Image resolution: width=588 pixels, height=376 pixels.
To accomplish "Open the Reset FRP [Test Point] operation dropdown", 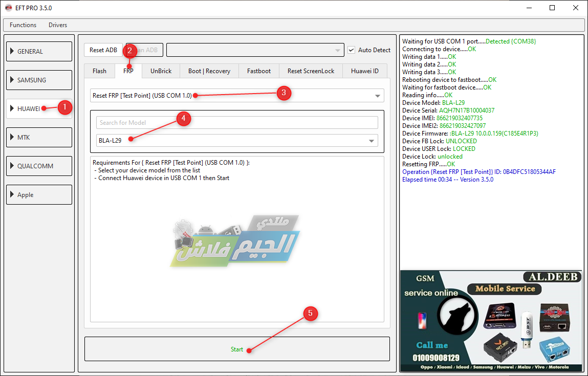I will click(x=237, y=96).
